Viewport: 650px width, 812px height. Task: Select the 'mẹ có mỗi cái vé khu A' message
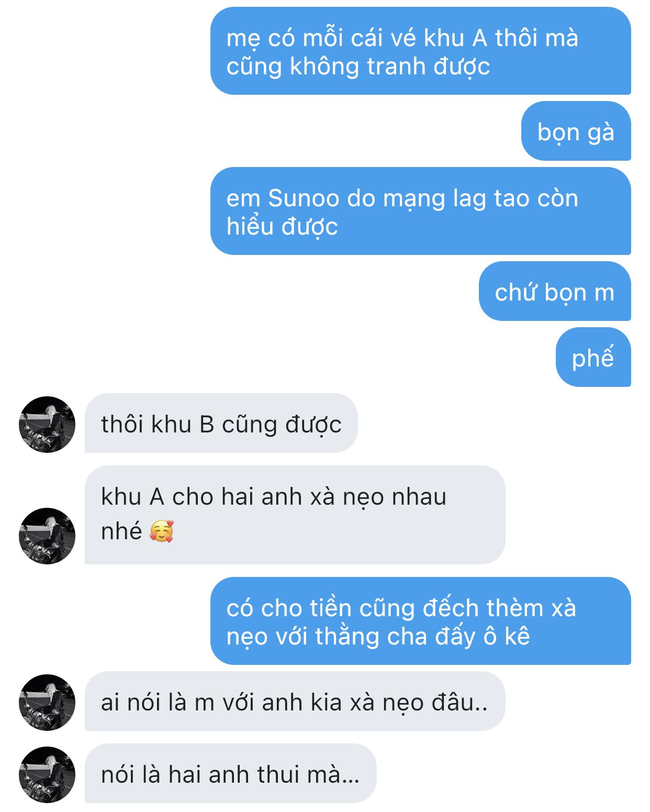coord(421,51)
